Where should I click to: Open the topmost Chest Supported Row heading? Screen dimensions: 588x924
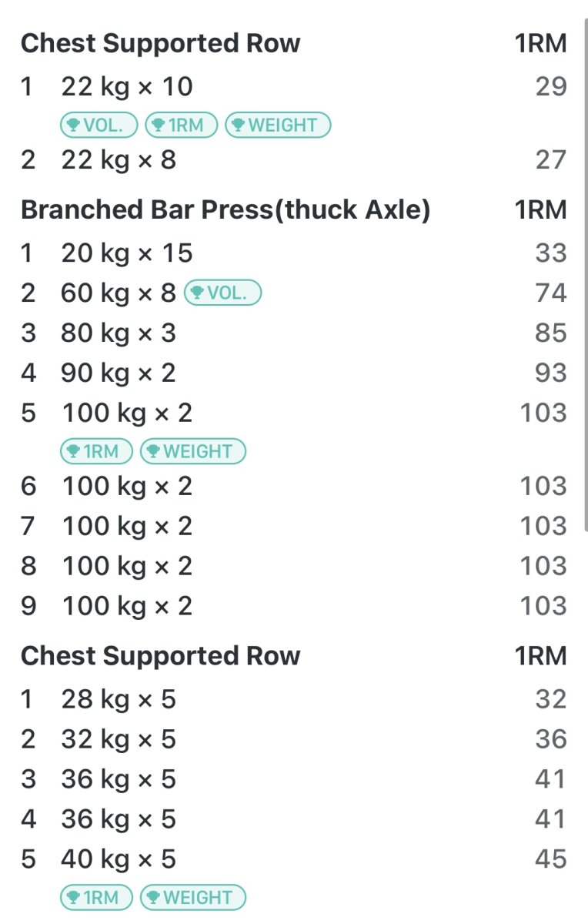pyautogui.click(x=160, y=43)
